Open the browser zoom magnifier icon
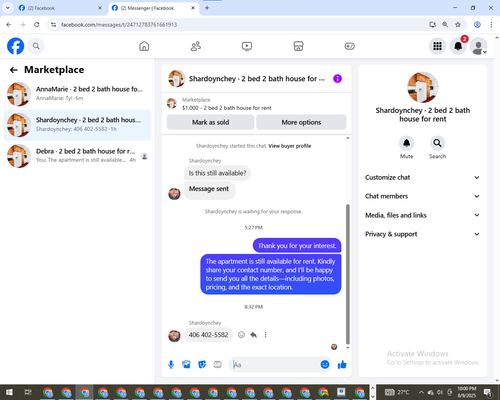The image size is (500, 400). (445, 25)
